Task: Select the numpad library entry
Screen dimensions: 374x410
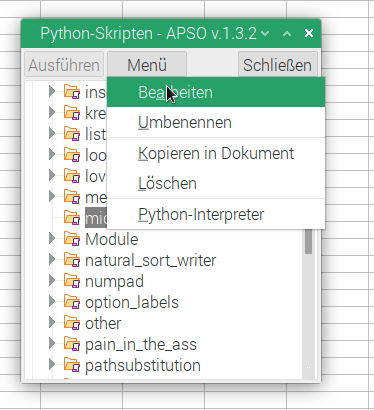Action: point(114,282)
